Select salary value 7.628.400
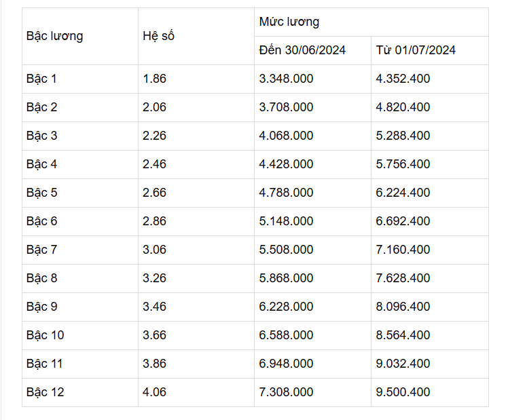 click(x=403, y=278)
